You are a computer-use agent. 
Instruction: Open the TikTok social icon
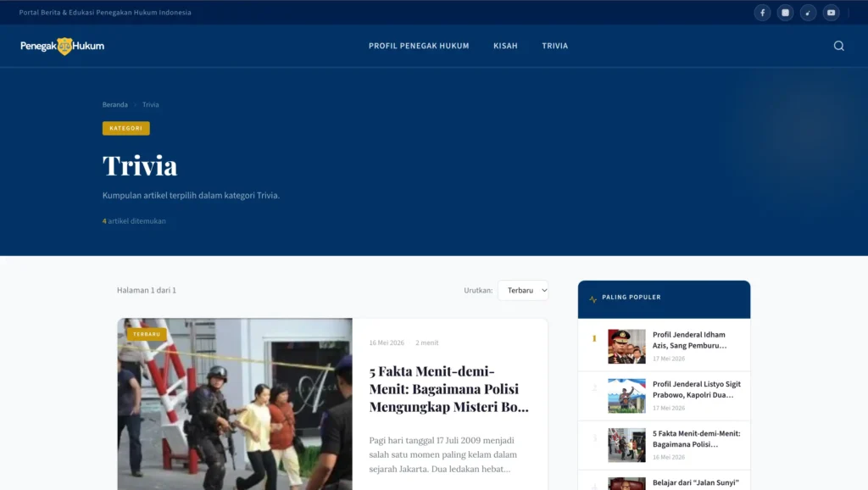[x=808, y=13]
